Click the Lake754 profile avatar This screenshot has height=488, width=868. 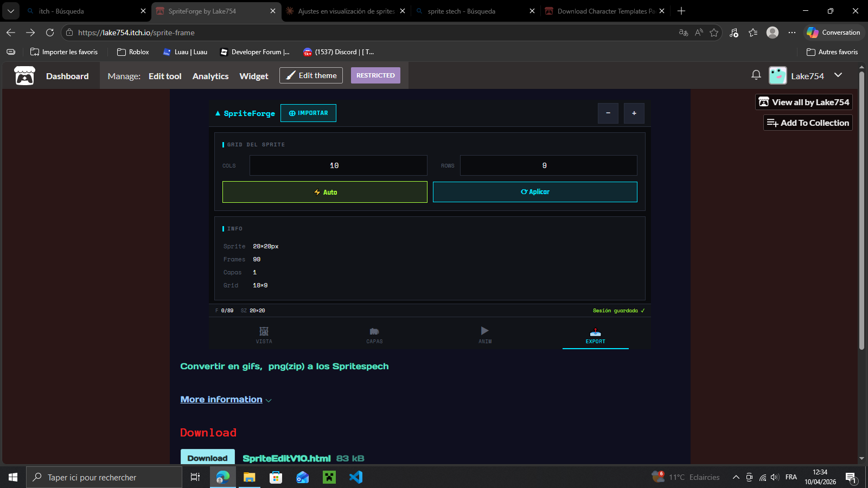[778, 75]
